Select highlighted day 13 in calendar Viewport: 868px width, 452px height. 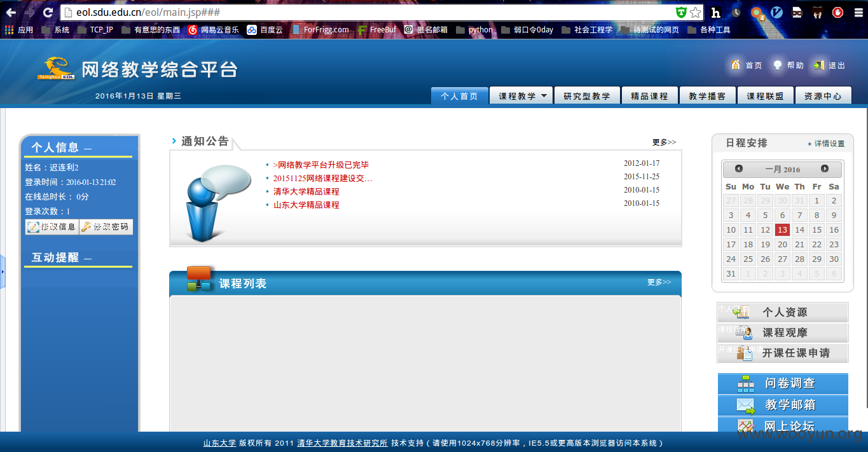(x=782, y=230)
